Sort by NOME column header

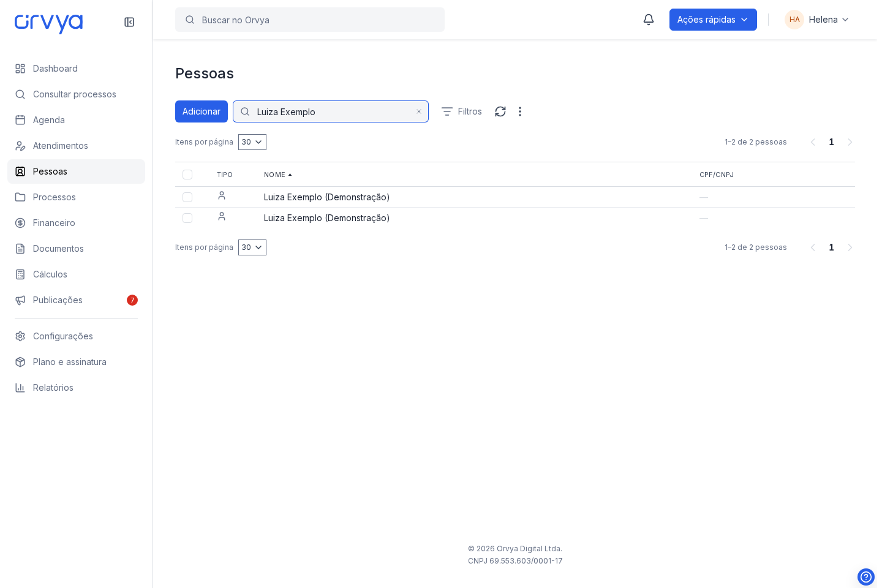click(x=278, y=175)
